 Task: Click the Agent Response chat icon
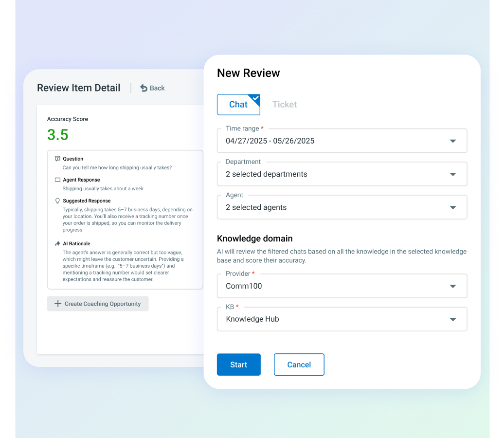coord(57,180)
